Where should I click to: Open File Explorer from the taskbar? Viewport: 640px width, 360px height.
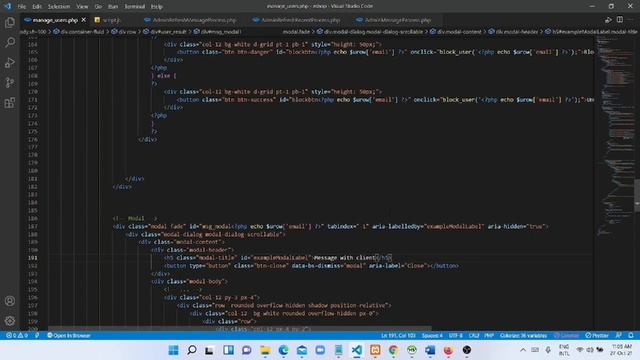click(x=265, y=350)
